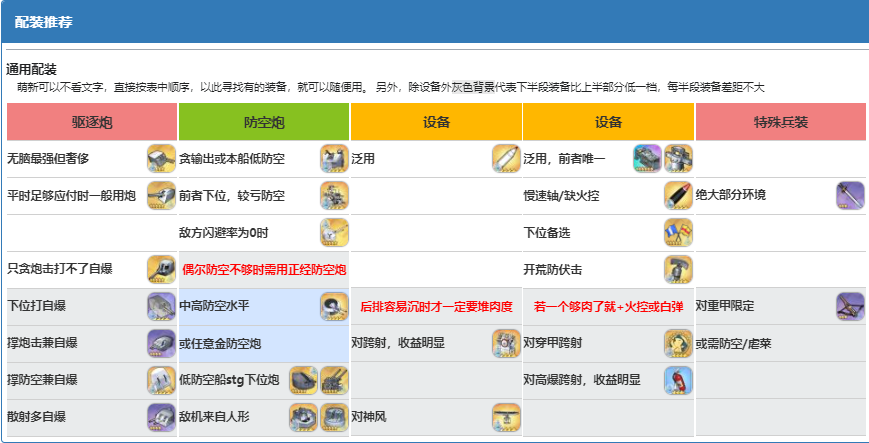This screenshot has width=869, height=443.
Task: Click the black shell icon for 慢速轴/缺火控
Action: click(x=678, y=196)
